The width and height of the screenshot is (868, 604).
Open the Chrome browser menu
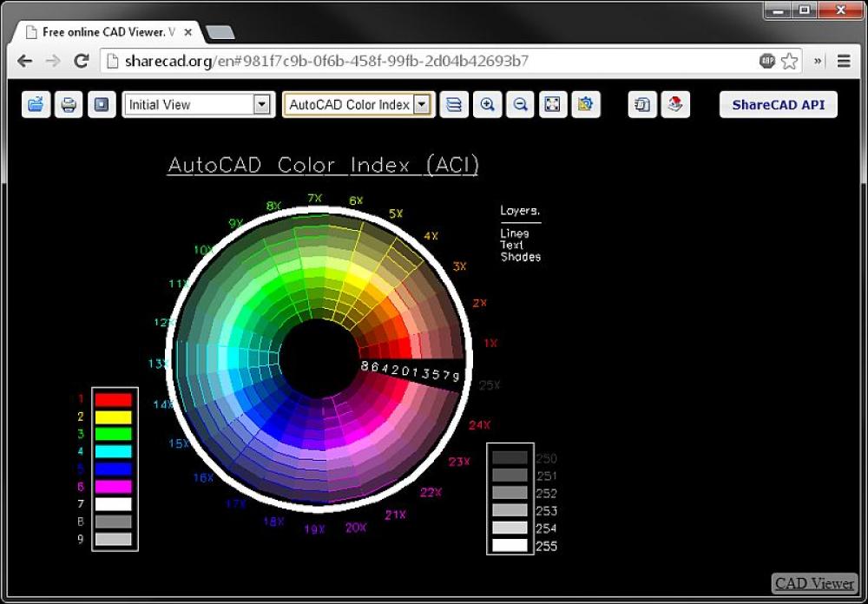(x=844, y=61)
